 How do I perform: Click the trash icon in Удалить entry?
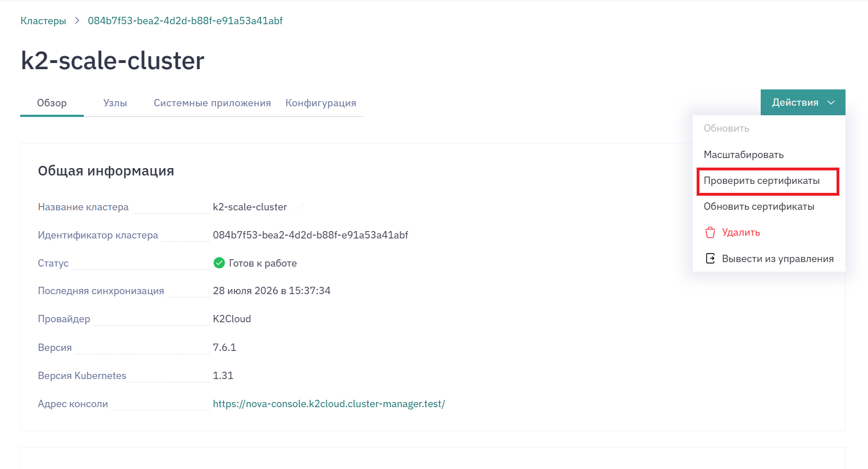click(710, 232)
